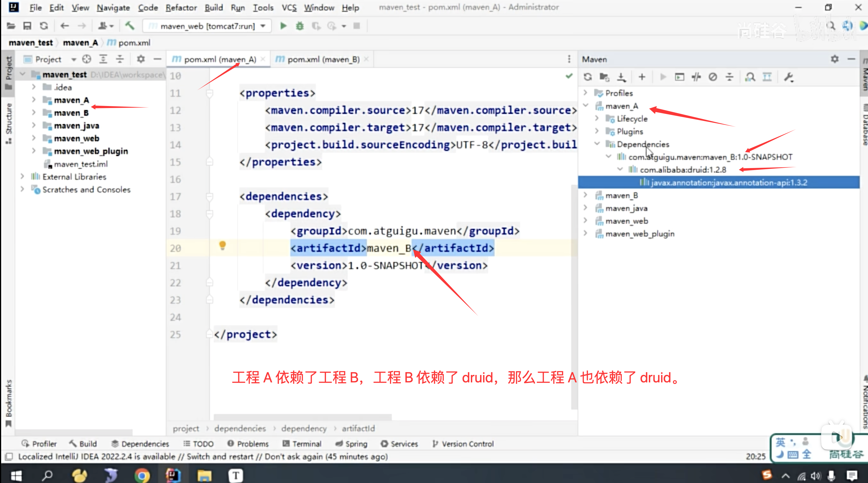
Task: Click the editor horizontal scrollbar
Action: (x=303, y=417)
